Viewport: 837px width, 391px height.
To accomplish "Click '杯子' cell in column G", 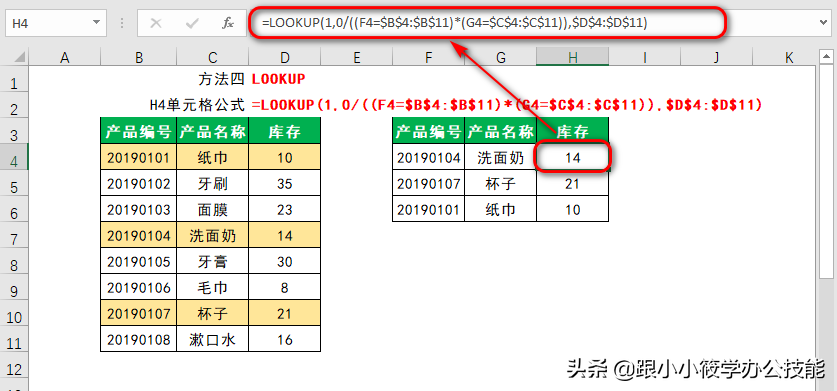I will click(x=501, y=183).
